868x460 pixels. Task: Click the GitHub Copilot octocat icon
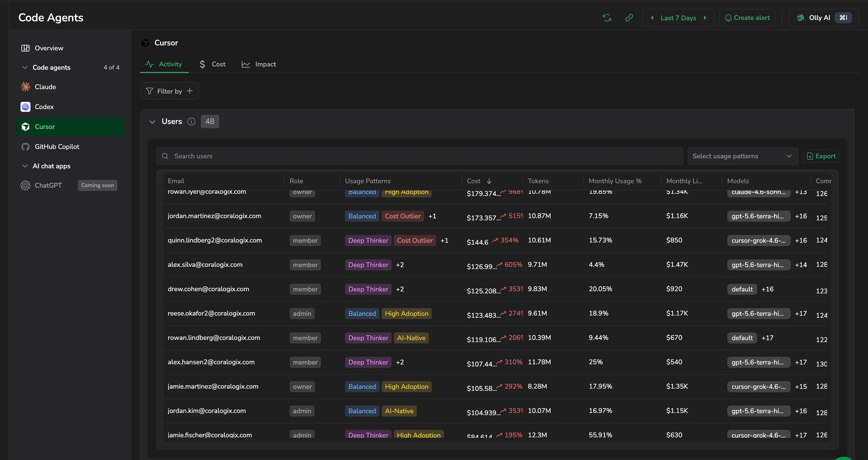pyautogui.click(x=25, y=147)
